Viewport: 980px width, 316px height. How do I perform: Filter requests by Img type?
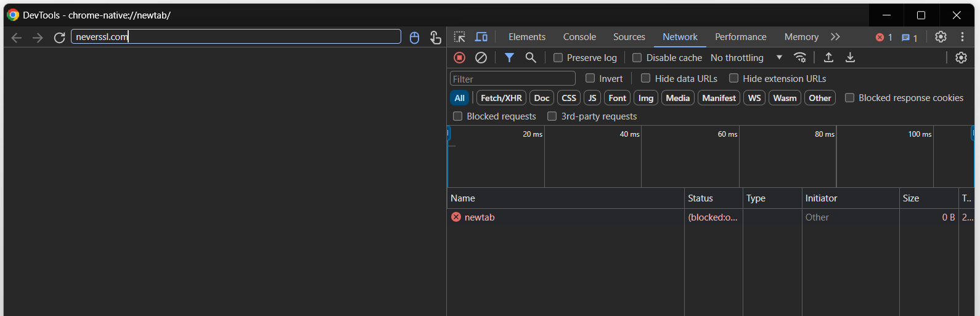tap(646, 98)
